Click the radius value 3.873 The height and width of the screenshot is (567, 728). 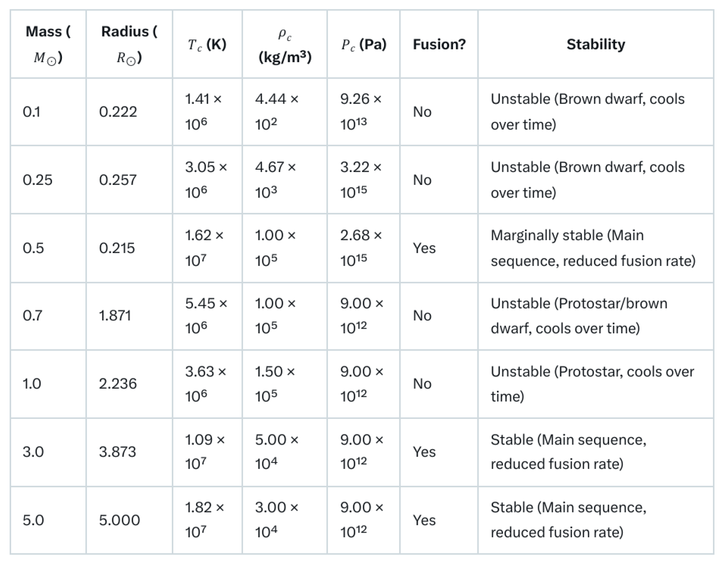click(x=117, y=452)
